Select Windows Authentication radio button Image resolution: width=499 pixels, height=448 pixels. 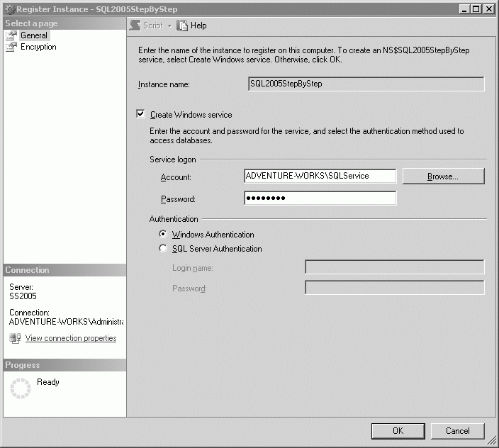pyautogui.click(x=163, y=234)
